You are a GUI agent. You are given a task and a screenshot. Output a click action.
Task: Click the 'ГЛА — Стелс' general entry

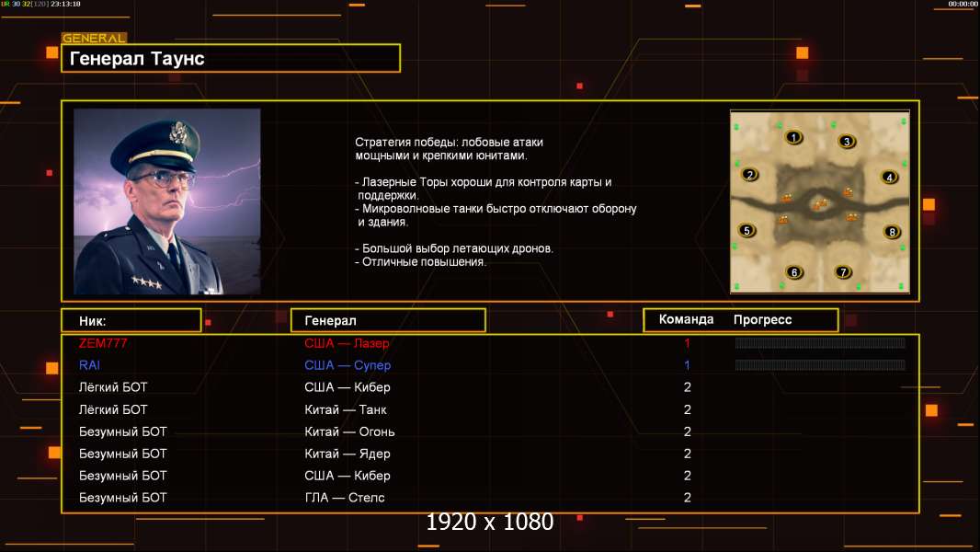click(345, 498)
